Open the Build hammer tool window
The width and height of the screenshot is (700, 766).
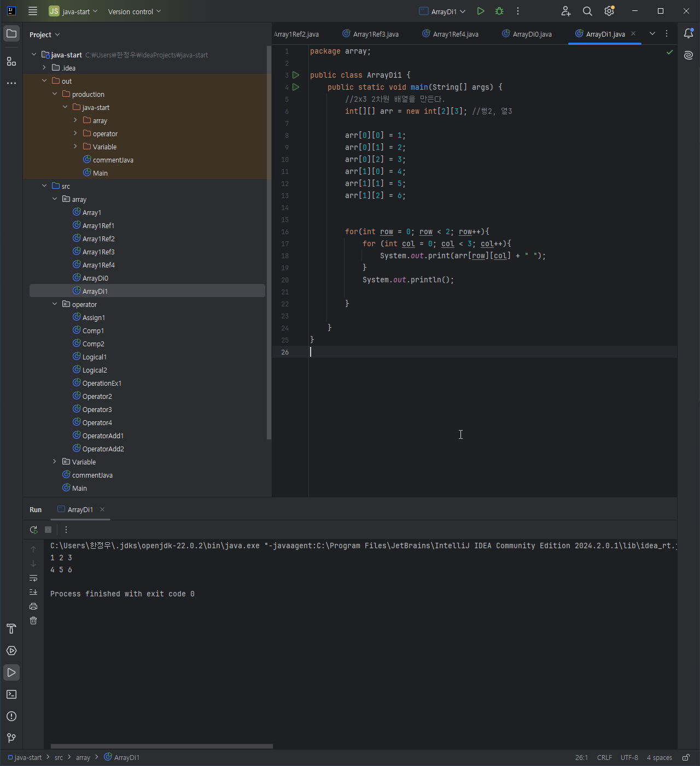point(11,629)
